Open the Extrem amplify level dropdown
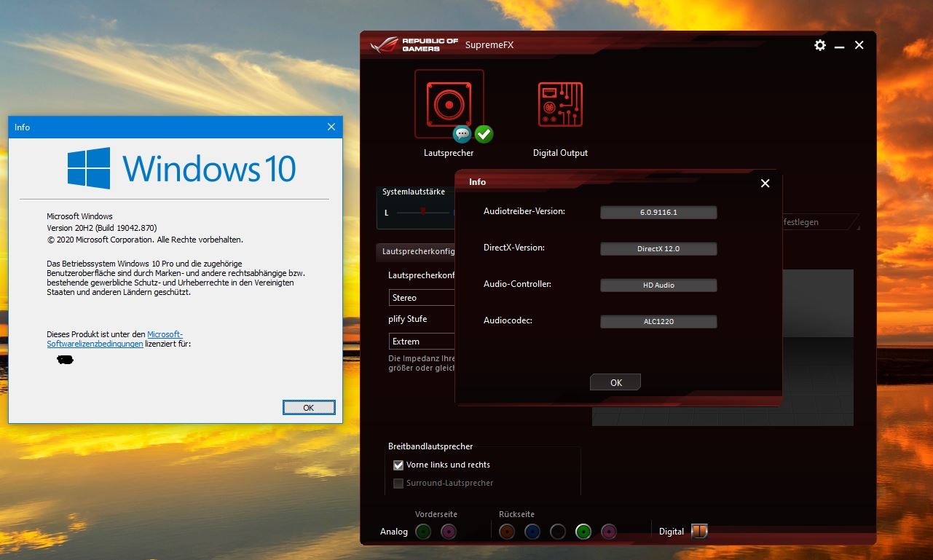933x560 pixels. [x=422, y=341]
